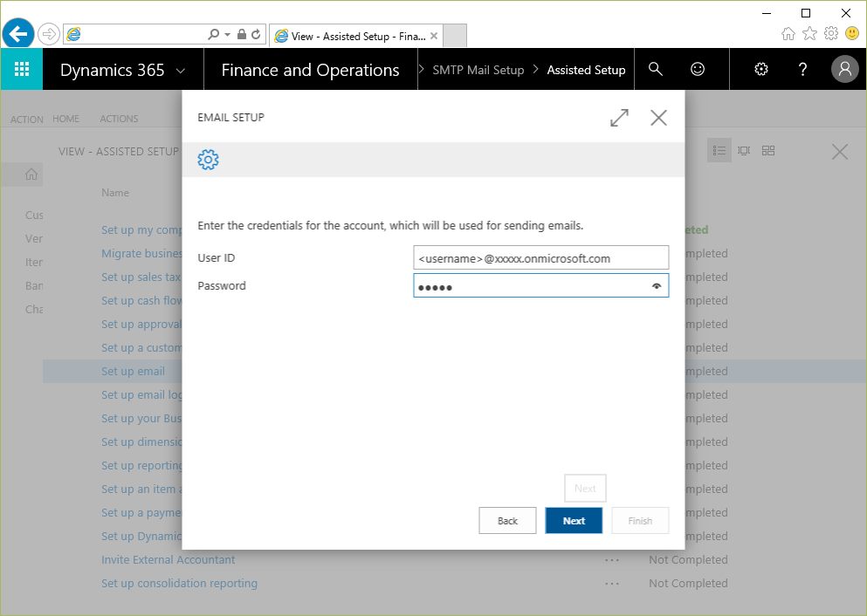
Task: Click the Password input field
Action: (x=540, y=285)
